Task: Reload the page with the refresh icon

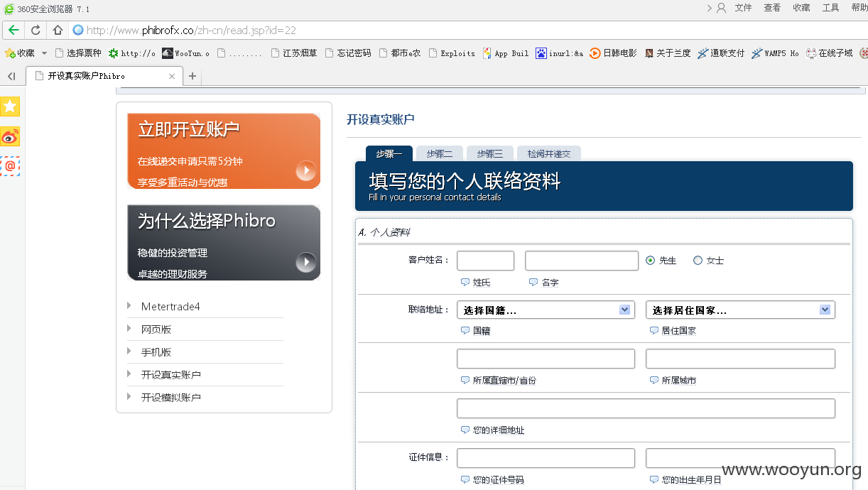Action: (36, 31)
